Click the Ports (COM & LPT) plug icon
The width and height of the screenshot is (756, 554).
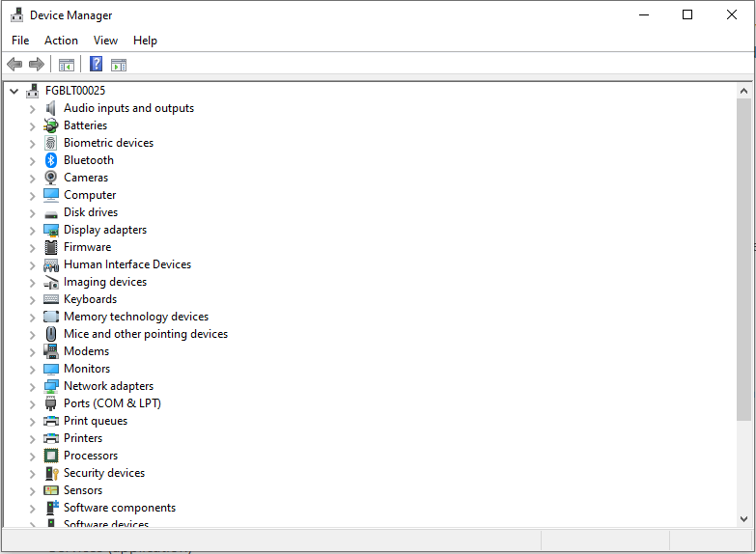click(50, 403)
